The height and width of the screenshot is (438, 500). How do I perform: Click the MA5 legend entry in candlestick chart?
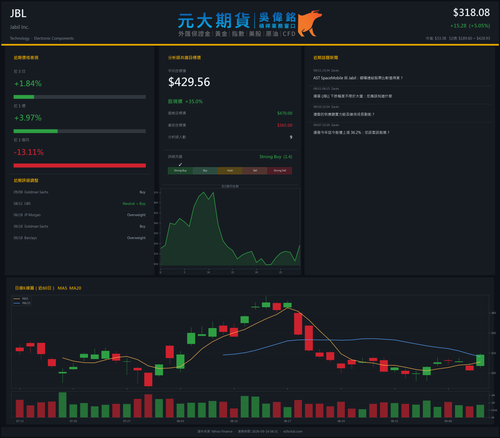click(x=21, y=299)
